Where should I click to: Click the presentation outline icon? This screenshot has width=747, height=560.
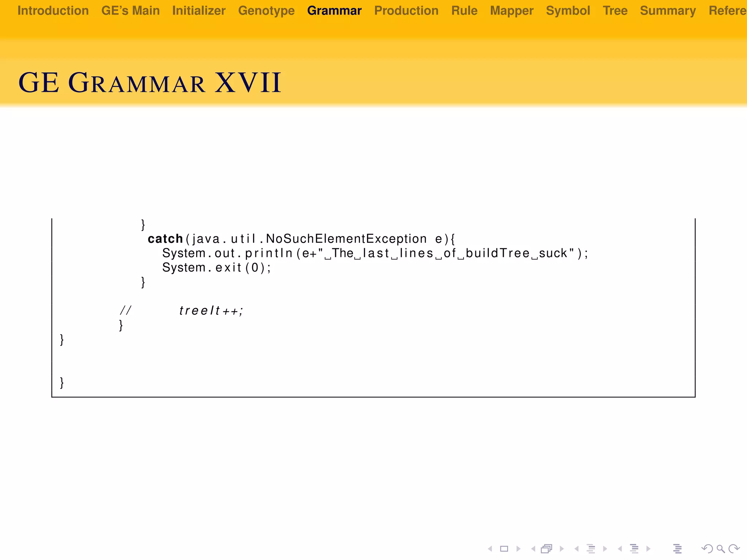click(677, 549)
